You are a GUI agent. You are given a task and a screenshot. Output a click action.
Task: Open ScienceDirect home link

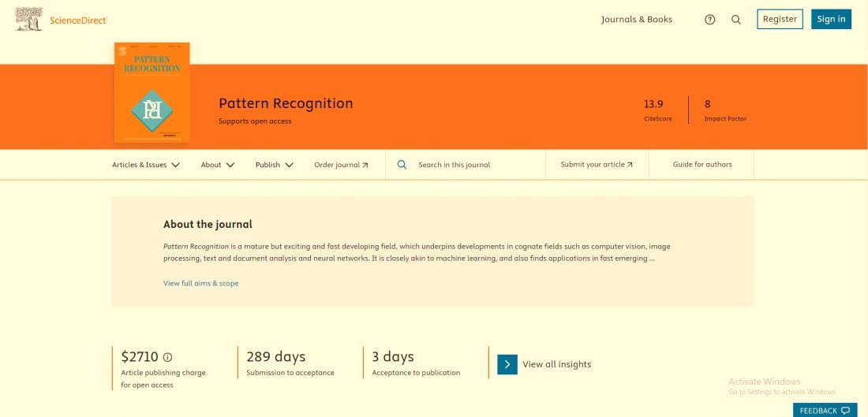click(x=78, y=20)
